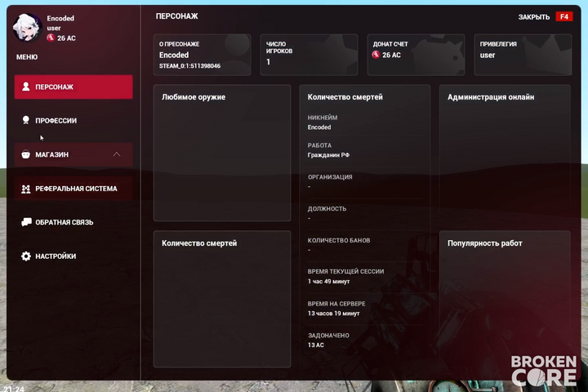Click the currency icon in Донат счет card

point(376,55)
